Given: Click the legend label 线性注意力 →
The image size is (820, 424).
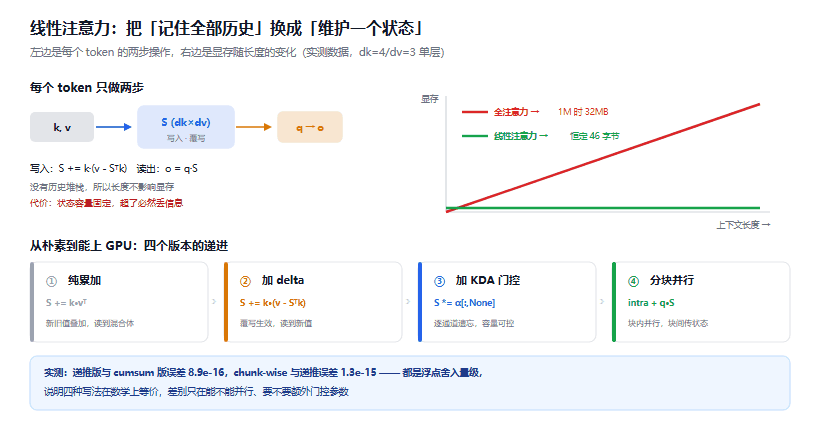Looking at the screenshot, I should coord(521,136).
